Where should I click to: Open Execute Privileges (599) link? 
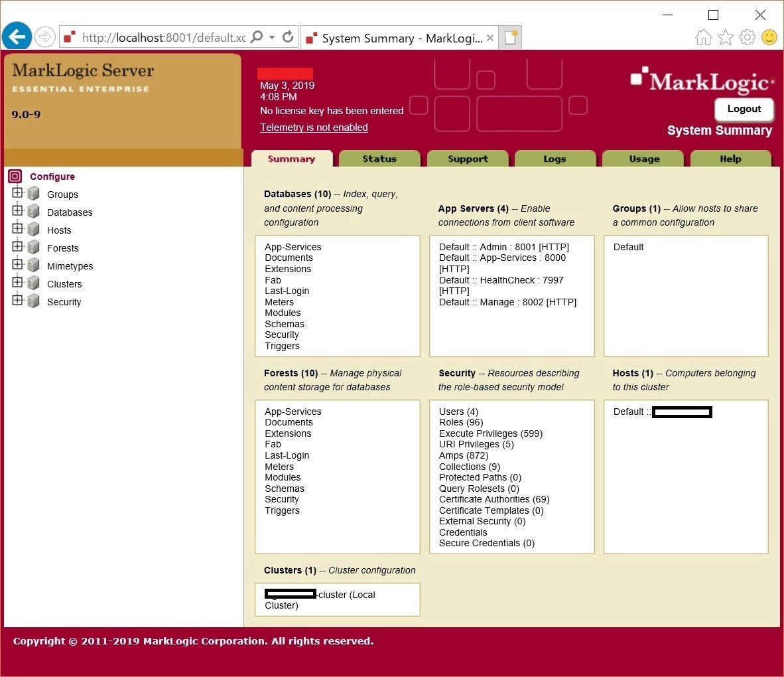tap(491, 433)
